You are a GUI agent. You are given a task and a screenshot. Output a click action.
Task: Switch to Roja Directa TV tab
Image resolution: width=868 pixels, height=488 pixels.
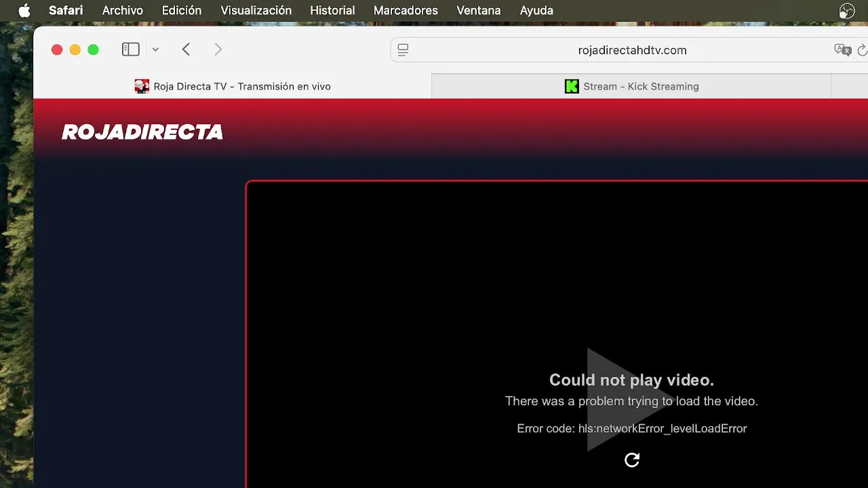click(x=233, y=86)
